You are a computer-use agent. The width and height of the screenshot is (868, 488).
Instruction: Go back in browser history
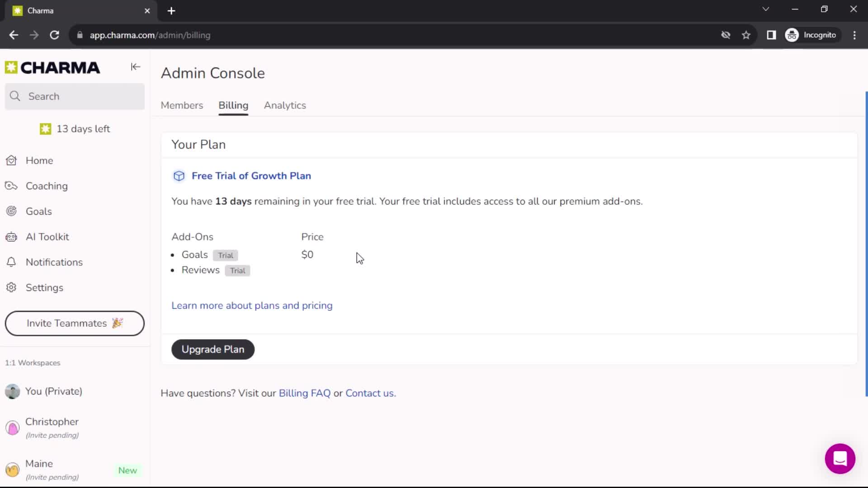tap(14, 35)
